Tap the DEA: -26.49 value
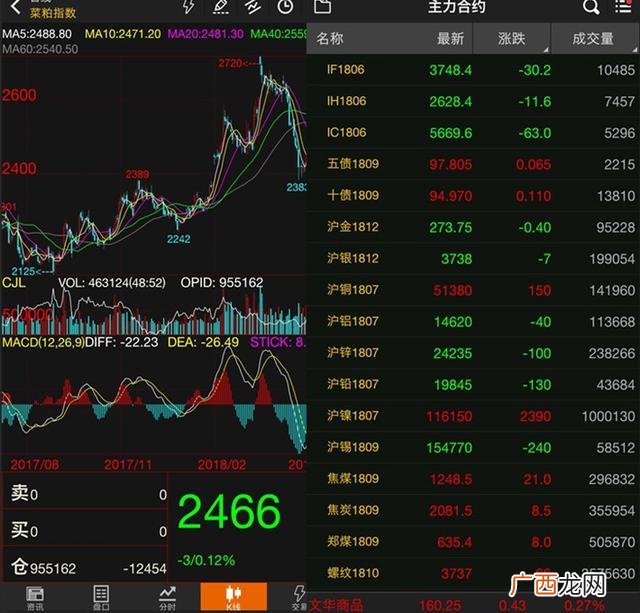Viewport: 640px width, 613px height. click(x=203, y=342)
